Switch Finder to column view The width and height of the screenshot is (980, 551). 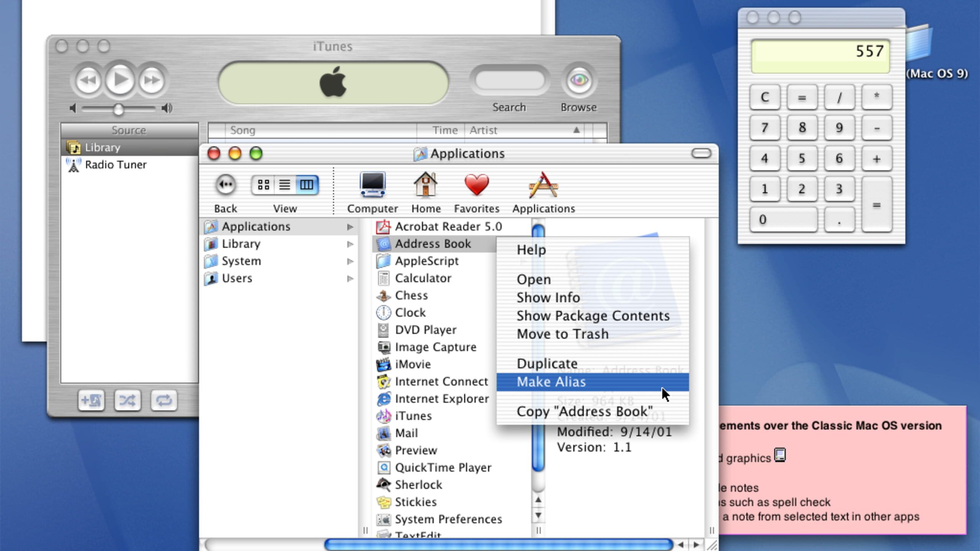click(x=307, y=185)
